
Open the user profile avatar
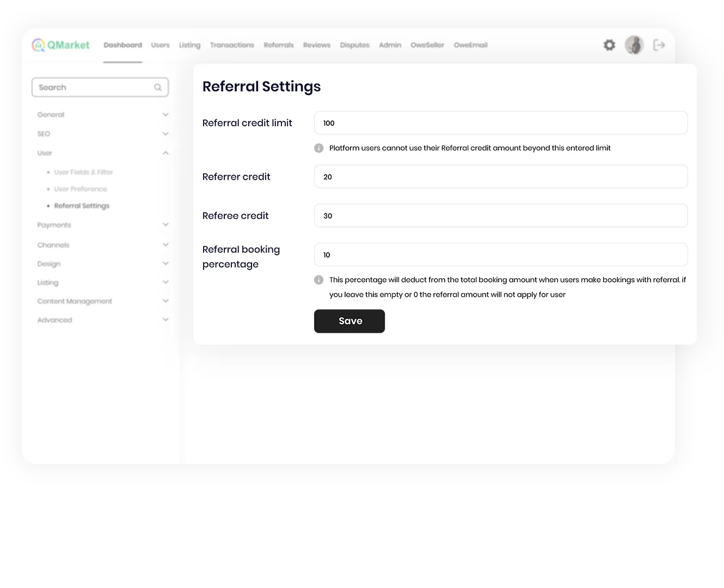point(634,45)
